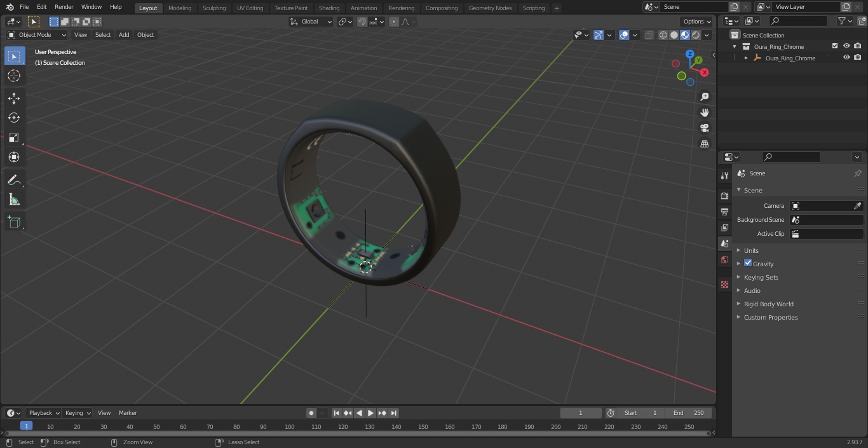Open View Layer properties tab

click(x=724, y=227)
